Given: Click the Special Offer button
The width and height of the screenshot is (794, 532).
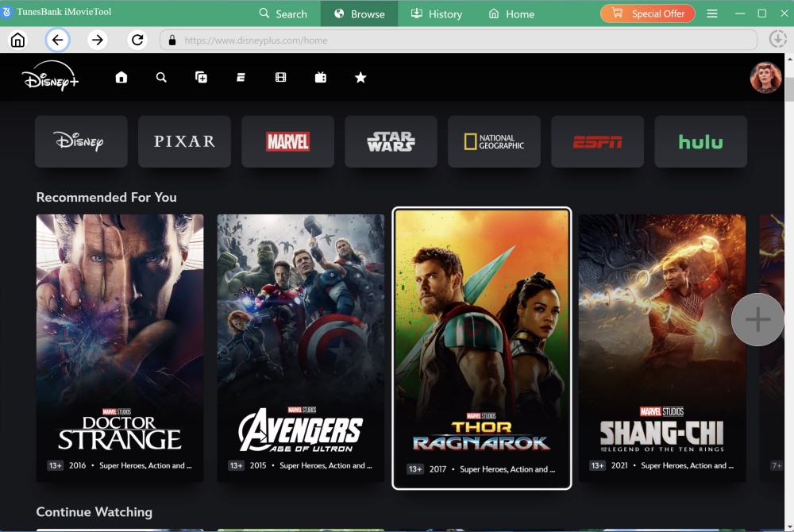Looking at the screenshot, I should coord(648,13).
